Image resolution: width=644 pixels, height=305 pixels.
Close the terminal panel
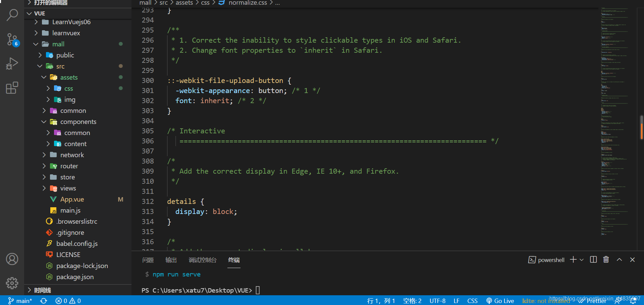(632, 260)
